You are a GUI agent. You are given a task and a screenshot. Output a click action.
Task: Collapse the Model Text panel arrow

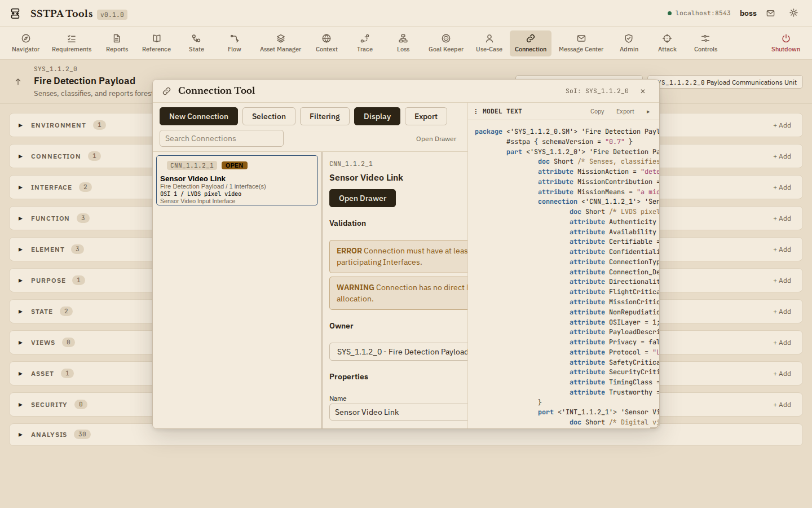[x=648, y=112]
